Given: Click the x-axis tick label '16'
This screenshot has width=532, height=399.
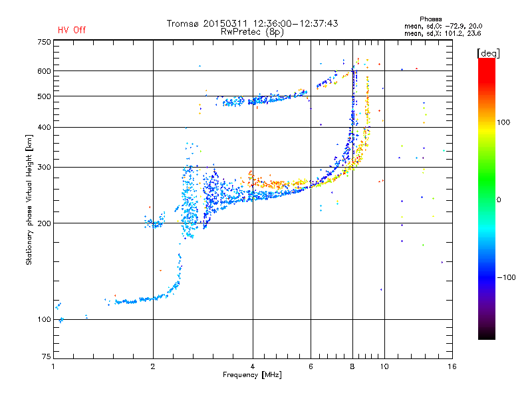Looking at the screenshot, I should coord(452,366).
